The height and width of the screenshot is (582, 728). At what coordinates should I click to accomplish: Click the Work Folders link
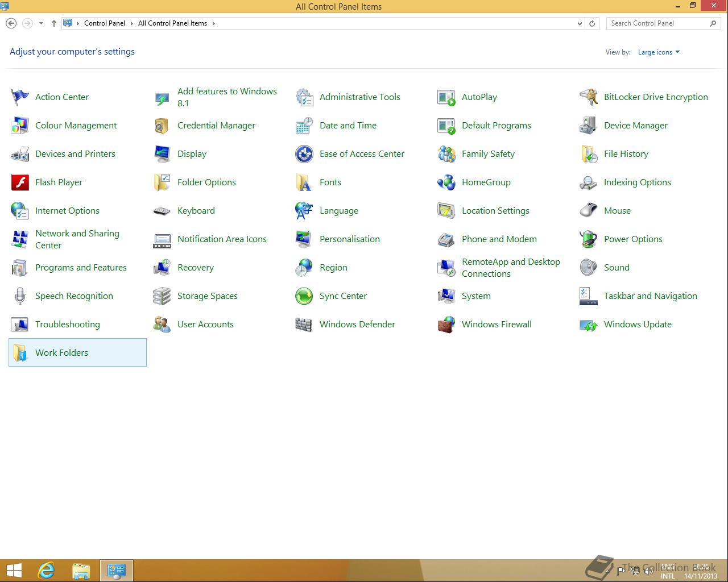click(x=61, y=353)
